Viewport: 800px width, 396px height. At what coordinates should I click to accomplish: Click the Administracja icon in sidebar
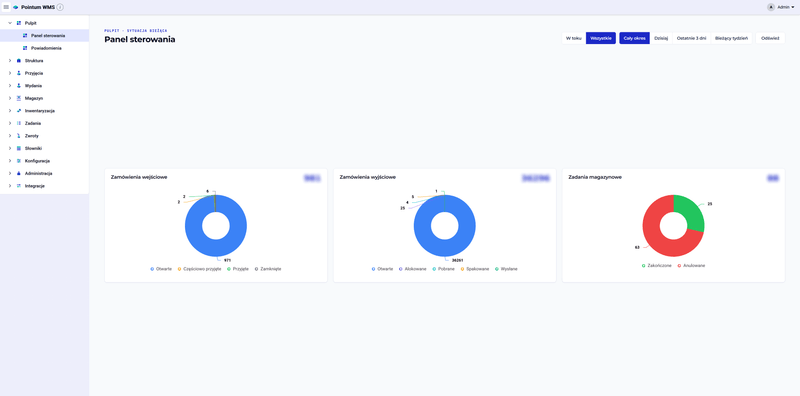click(x=19, y=173)
